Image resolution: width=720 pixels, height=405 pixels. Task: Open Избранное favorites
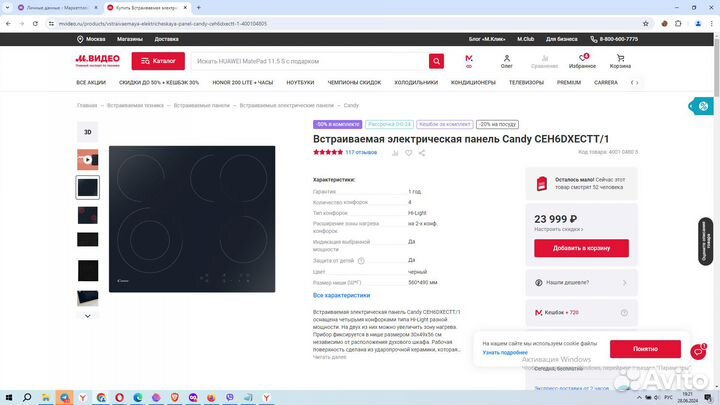tap(582, 62)
